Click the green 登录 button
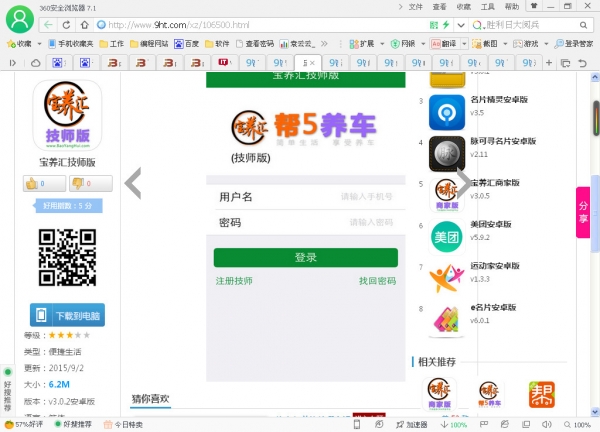This screenshot has height=432, width=600. tap(306, 258)
